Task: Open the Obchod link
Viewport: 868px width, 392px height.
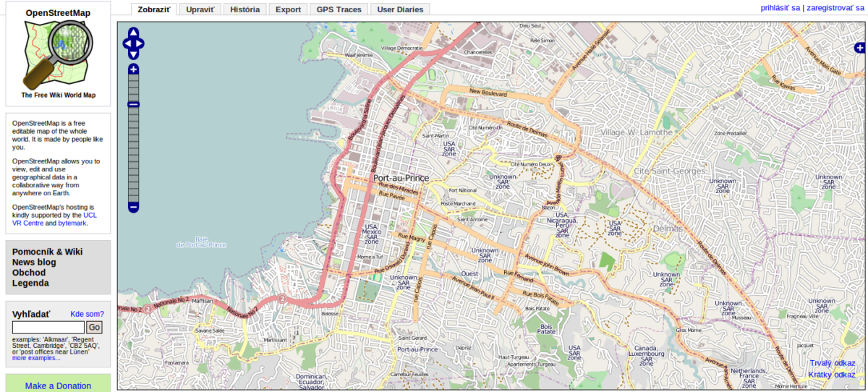Action: point(29,273)
